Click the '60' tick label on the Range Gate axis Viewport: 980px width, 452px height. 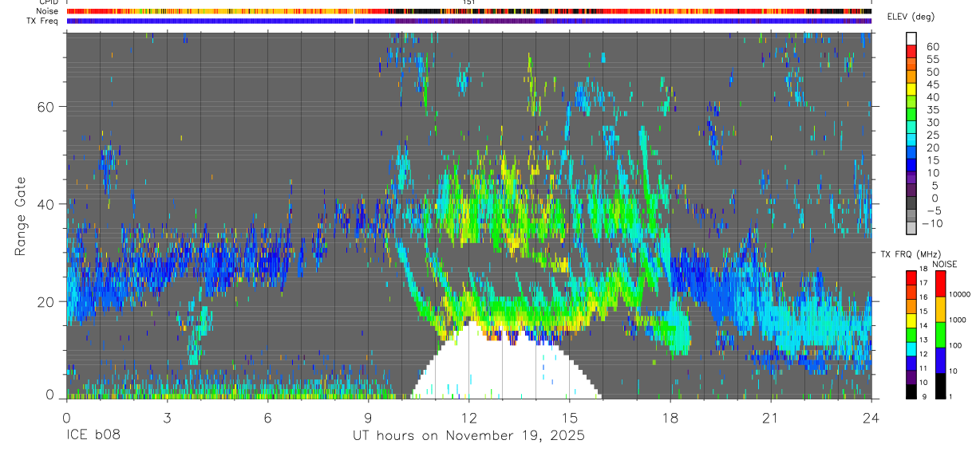[x=45, y=107]
